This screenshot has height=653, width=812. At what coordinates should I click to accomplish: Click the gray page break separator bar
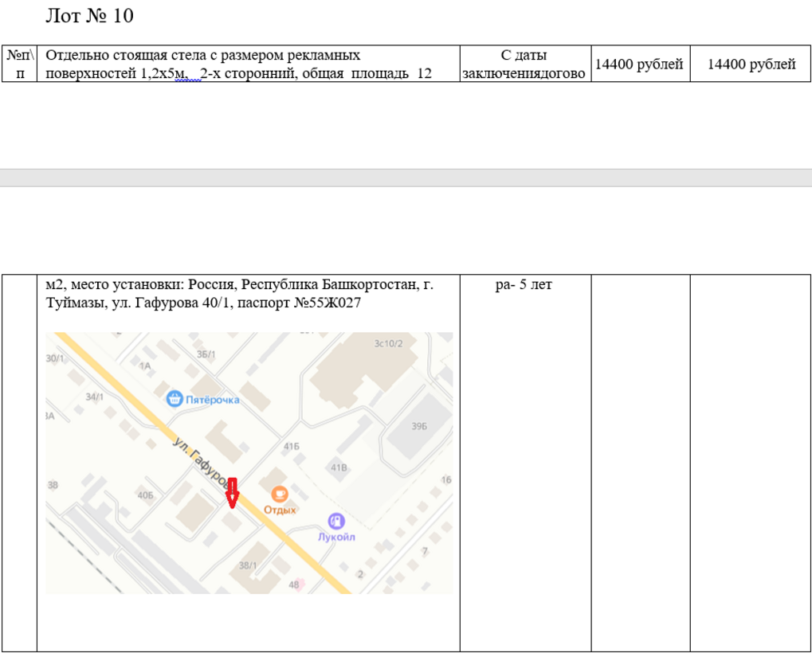click(x=406, y=178)
